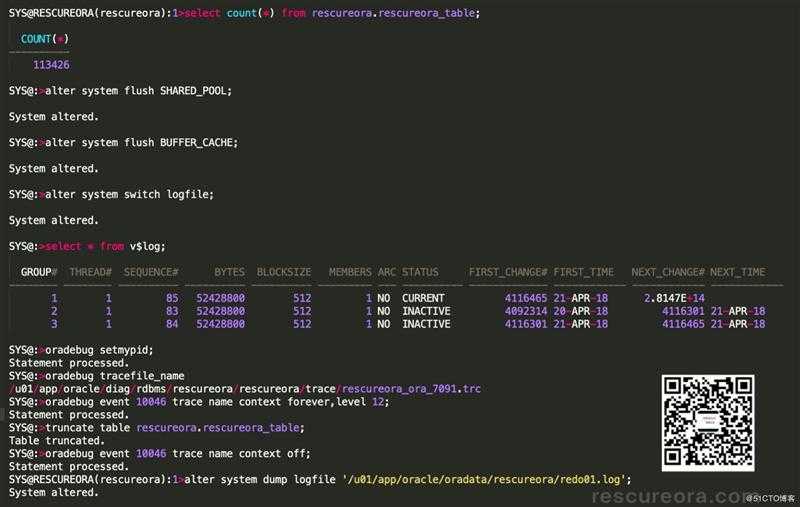This screenshot has height=507, width=800.
Task: Click next change value 2.8147E+14
Action: 674,298
